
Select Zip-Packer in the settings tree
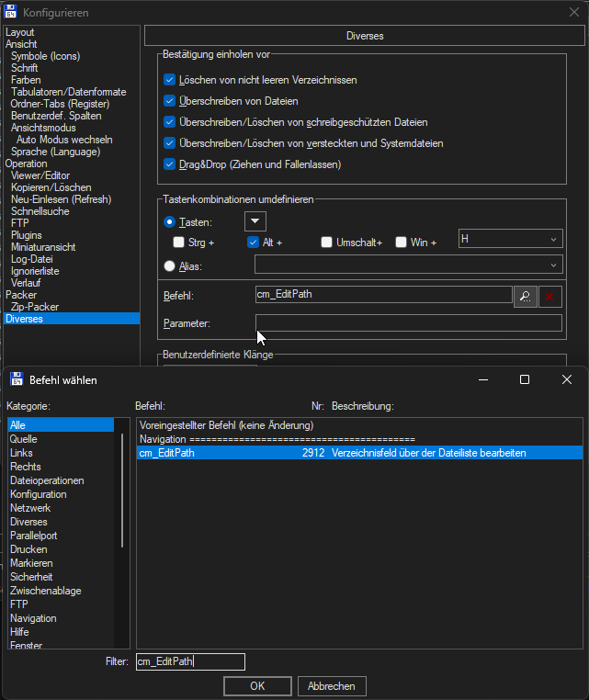pos(36,307)
